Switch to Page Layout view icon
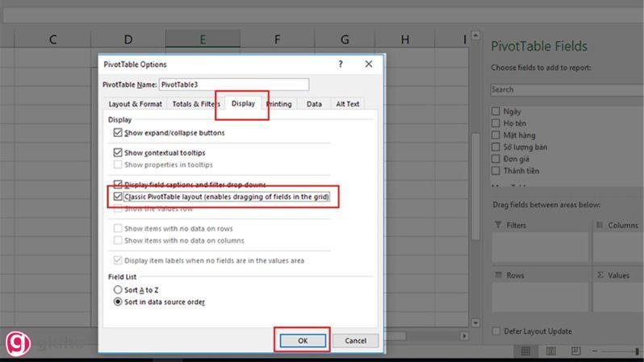Screen dimensions: 644x362 point(550,351)
